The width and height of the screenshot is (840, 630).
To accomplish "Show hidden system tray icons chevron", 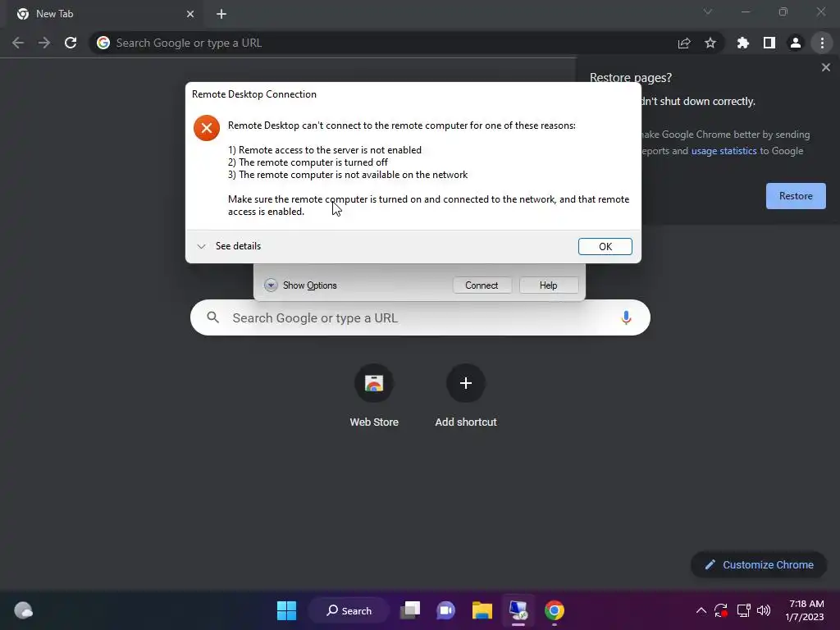I will pyautogui.click(x=701, y=610).
